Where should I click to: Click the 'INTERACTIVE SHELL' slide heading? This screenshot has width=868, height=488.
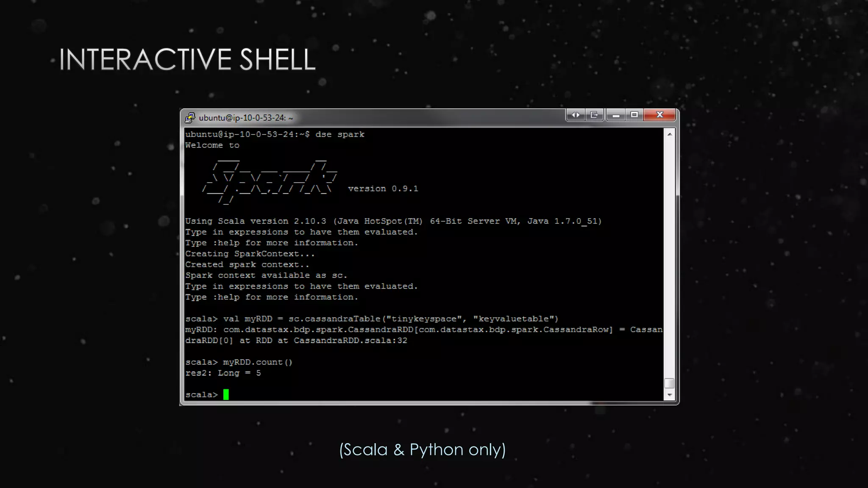pos(187,59)
